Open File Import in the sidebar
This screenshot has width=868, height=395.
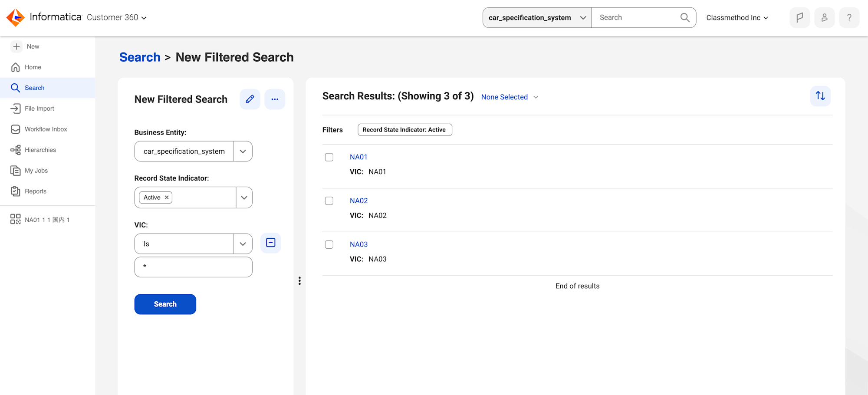(x=39, y=109)
